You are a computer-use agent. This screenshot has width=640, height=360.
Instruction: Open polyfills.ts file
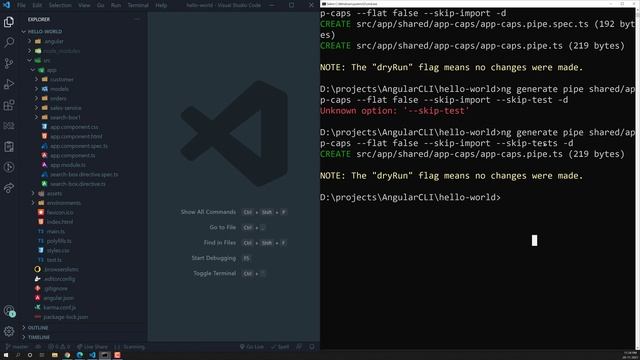(59, 241)
